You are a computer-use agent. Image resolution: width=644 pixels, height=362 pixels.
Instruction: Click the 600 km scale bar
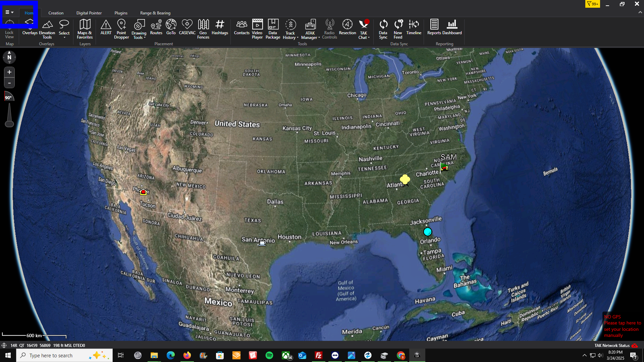click(x=34, y=336)
